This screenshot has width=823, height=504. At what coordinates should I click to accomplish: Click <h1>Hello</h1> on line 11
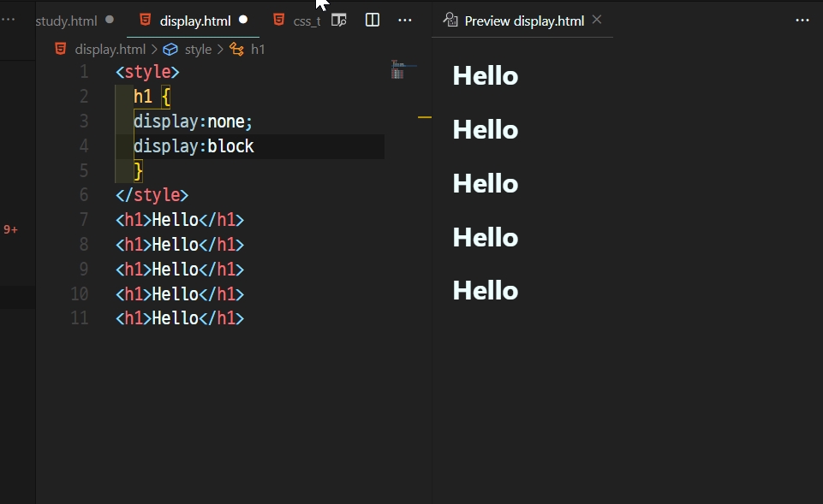pos(180,317)
